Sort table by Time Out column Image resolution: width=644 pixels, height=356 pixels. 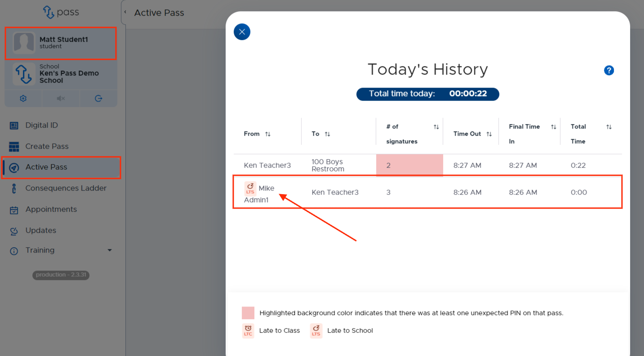[489, 134]
